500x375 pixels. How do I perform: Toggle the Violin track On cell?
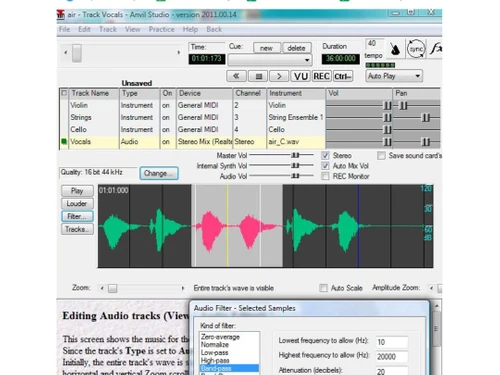coord(167,105)
